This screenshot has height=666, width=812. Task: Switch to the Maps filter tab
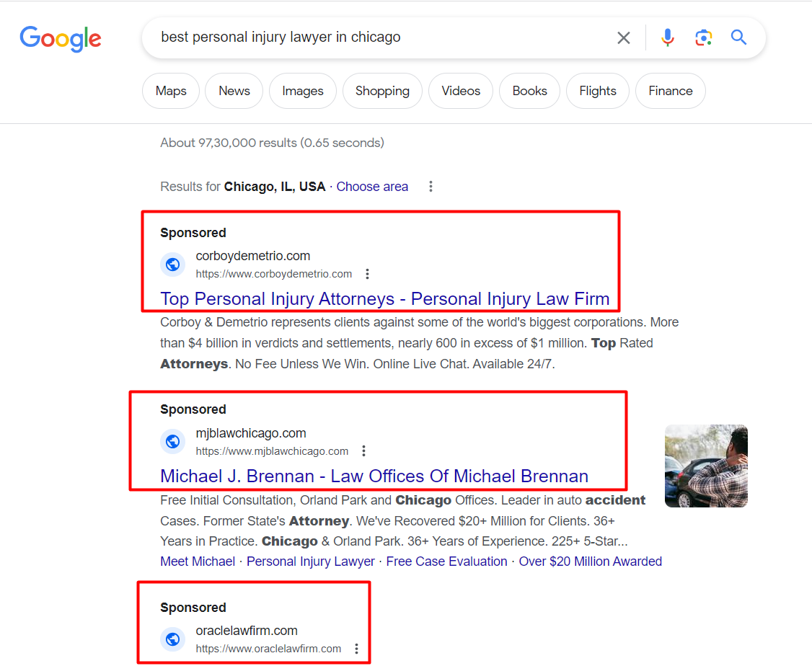pos(171,91)
